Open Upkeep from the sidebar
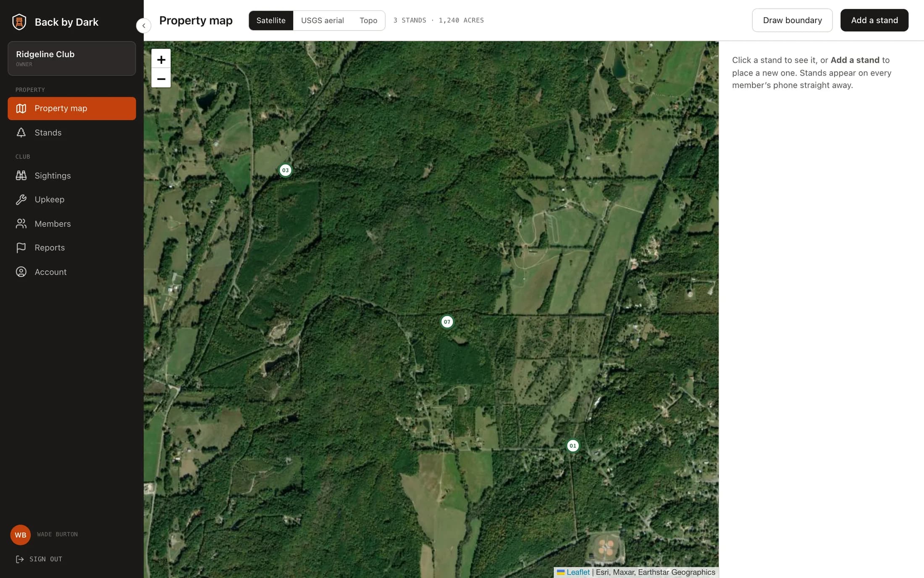The height and width of the screenshot is (578, 924). [72, 200]
